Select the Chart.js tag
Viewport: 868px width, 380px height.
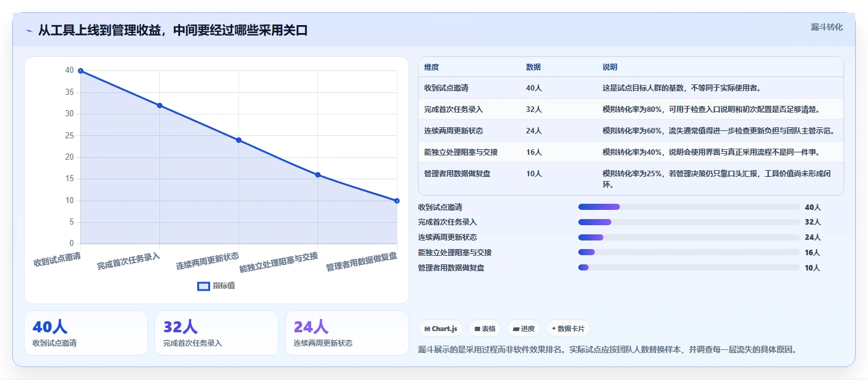point(441,329)
